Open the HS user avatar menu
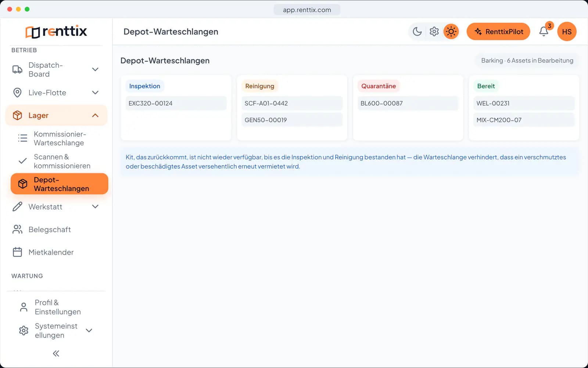588x368 pixels. pos(567,32)
